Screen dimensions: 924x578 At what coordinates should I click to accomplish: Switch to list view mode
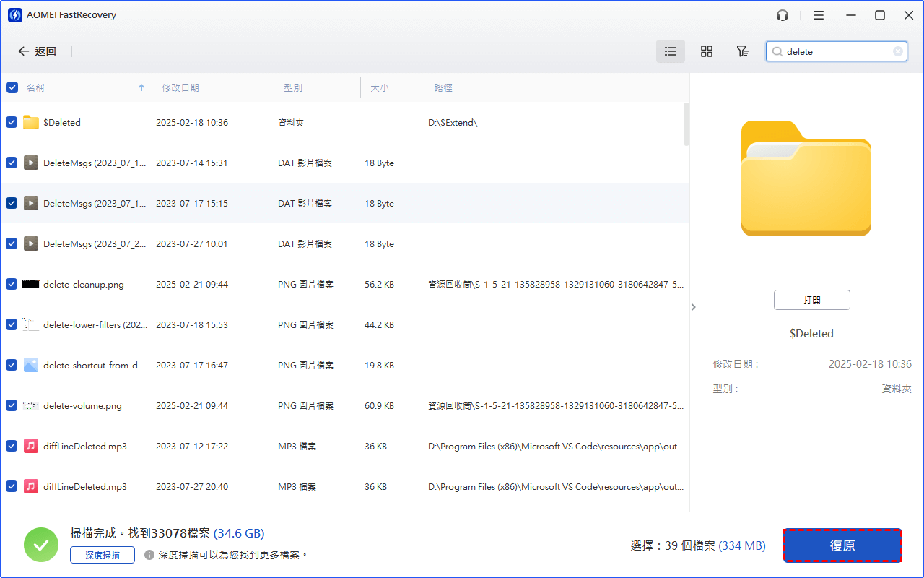click(671, 51)
